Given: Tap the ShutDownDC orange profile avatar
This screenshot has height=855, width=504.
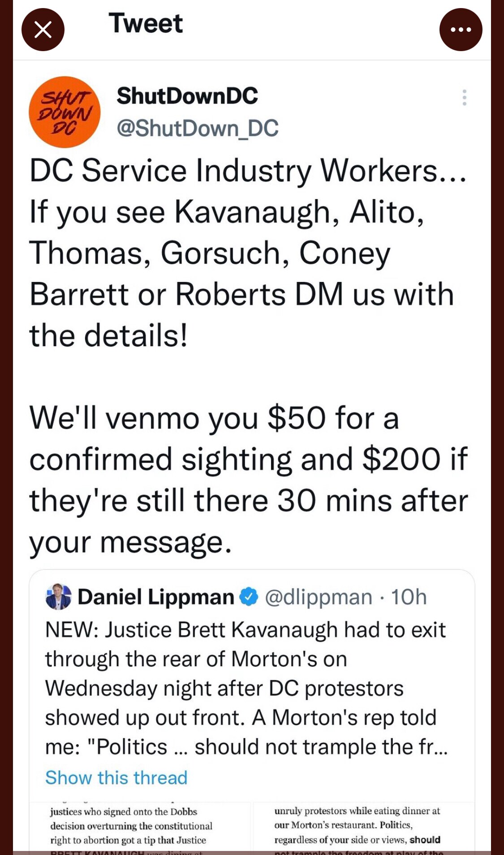Looking at the screenshot, I should click(x=65, y=112).
